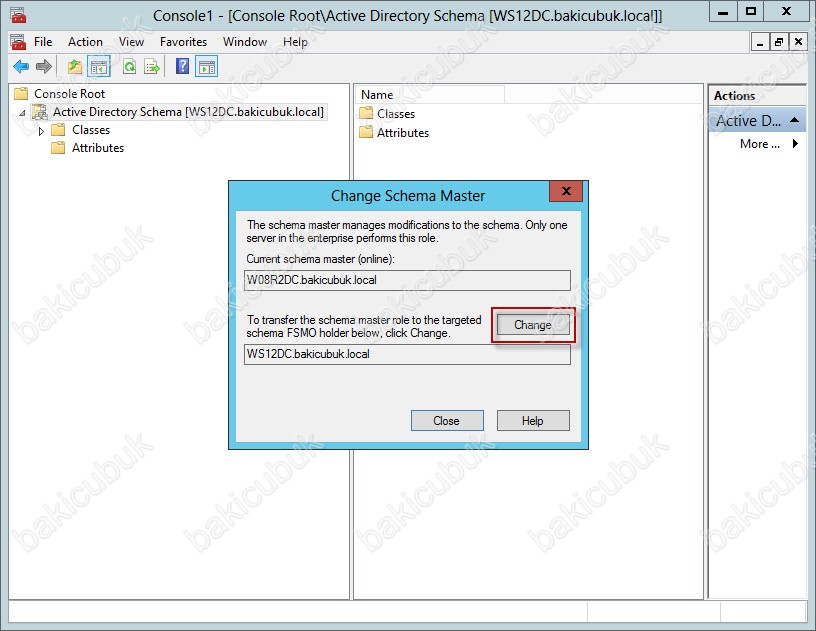Minimize the inner MDI console window
Image resolution: width=816 pixels, height=631 pixels.
[x=760, y=42]
